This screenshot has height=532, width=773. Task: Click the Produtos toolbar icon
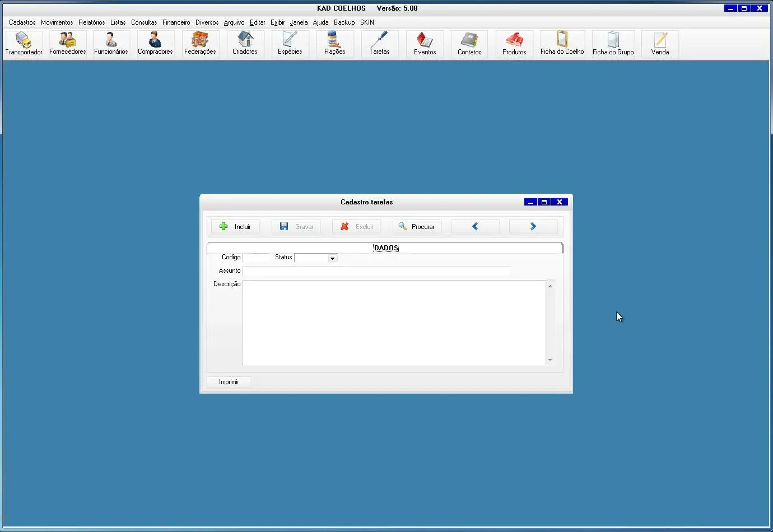coord(514,44)
